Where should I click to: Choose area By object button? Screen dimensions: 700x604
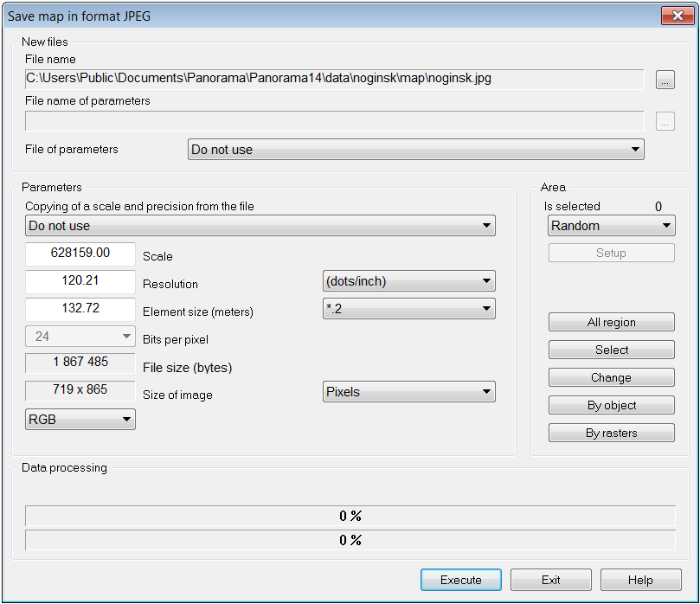point(611,406)
